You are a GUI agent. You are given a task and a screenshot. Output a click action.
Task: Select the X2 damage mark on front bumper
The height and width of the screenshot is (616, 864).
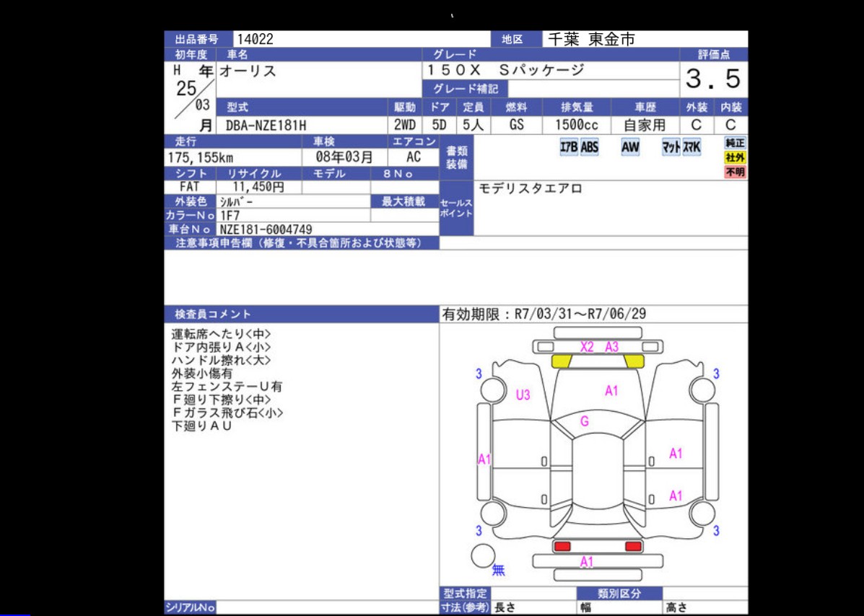[587, 347]
